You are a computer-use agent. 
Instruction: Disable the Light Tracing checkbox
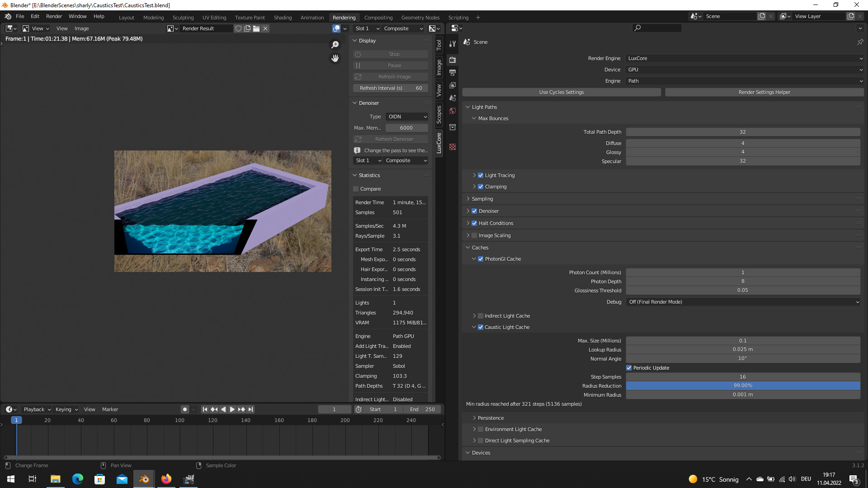point(481,175)
